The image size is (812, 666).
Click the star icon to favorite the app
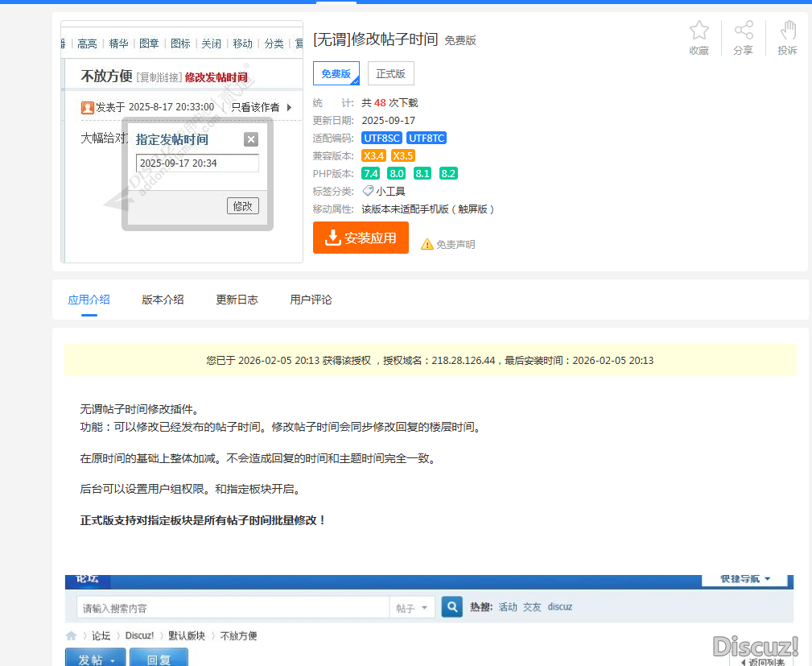[x=699, y=31]
